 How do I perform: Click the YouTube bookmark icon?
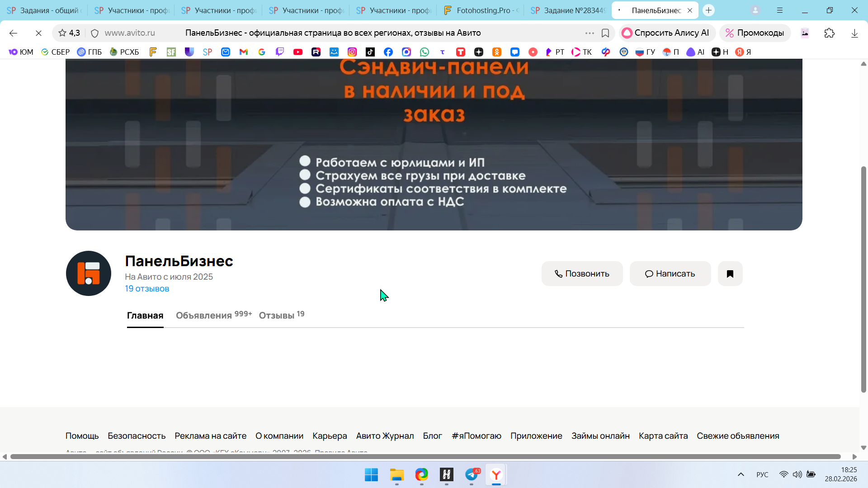click(298, 52)
